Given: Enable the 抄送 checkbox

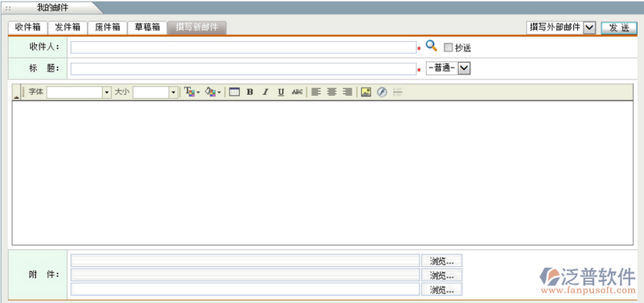Looking at the screenshot, I should (x=448, y=47).
